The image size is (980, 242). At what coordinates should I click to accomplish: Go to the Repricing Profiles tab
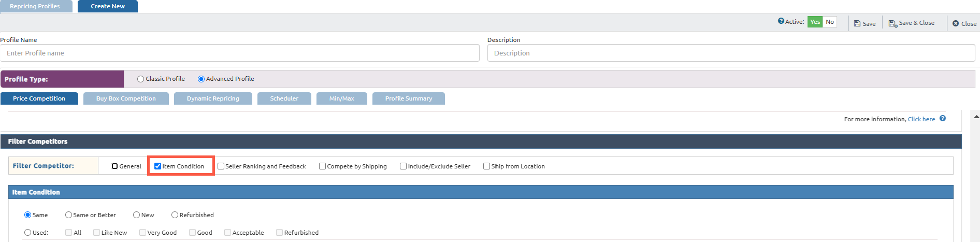click(x=35, y=6)
